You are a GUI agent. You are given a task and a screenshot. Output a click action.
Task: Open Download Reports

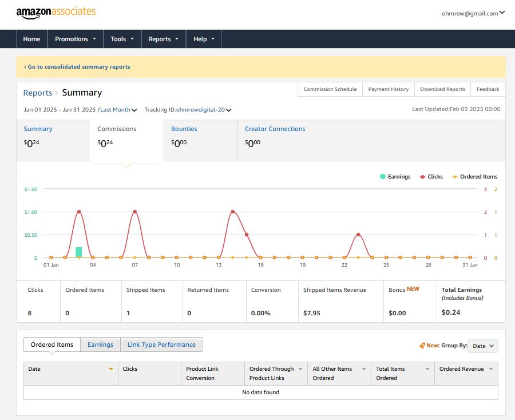442,89
